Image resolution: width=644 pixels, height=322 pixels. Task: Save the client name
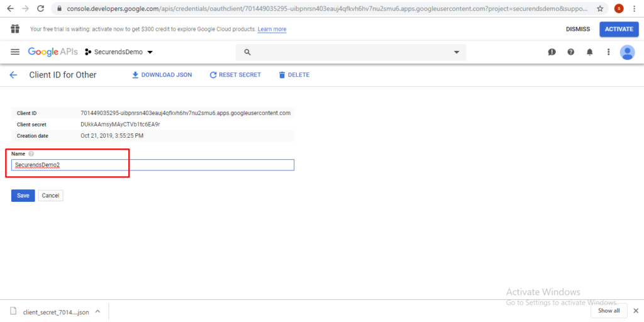tap(23, 196)
